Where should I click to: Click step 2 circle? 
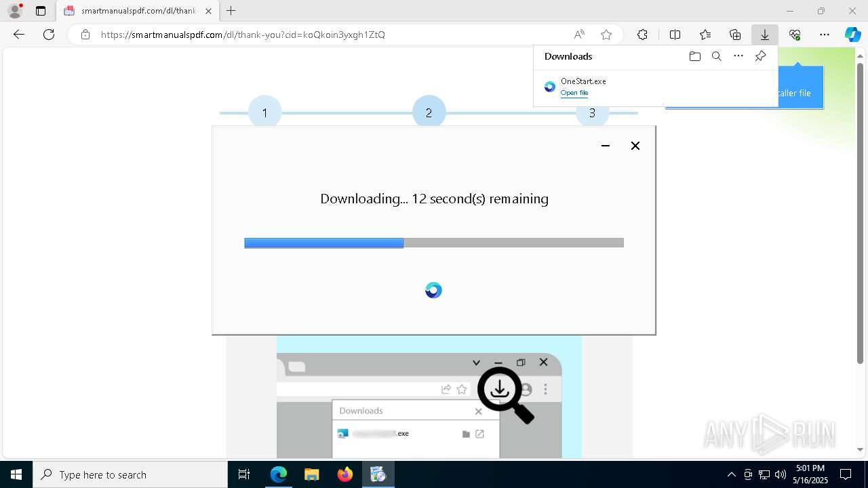(429, 113)
